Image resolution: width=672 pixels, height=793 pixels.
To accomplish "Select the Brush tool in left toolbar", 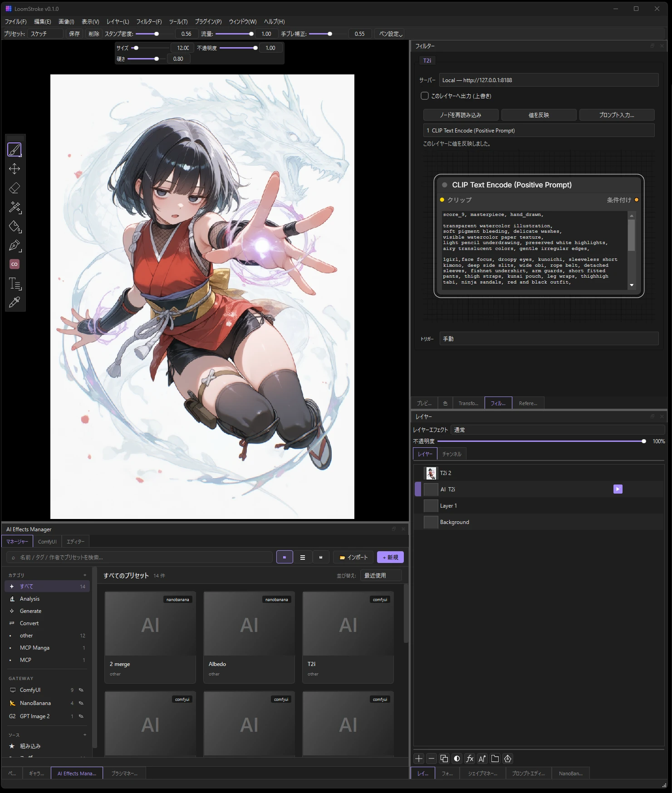I will point(15,150).
